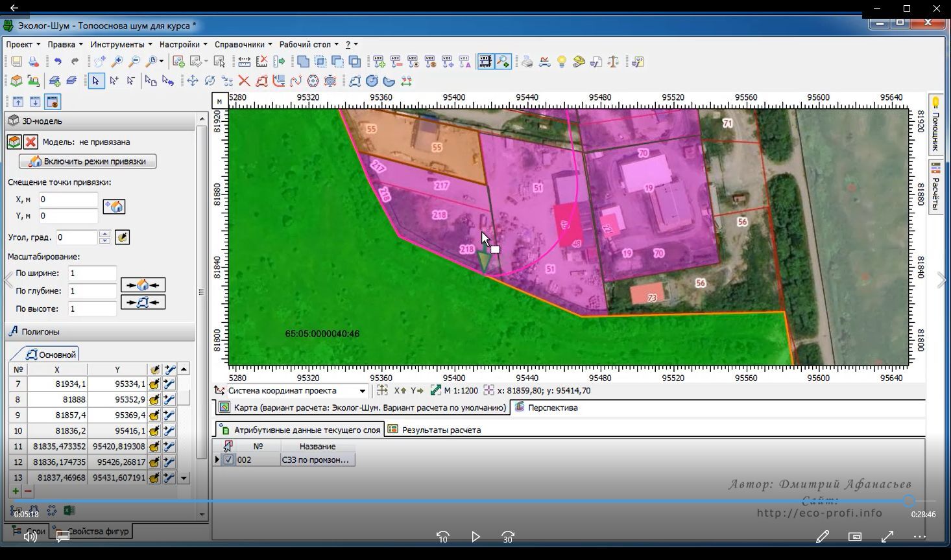Image resolution: width=951 pixels, height=560 pixels.
Task: Click the red X beside 3D model icon
Action: pyautogui.click(x=30, y=142)
